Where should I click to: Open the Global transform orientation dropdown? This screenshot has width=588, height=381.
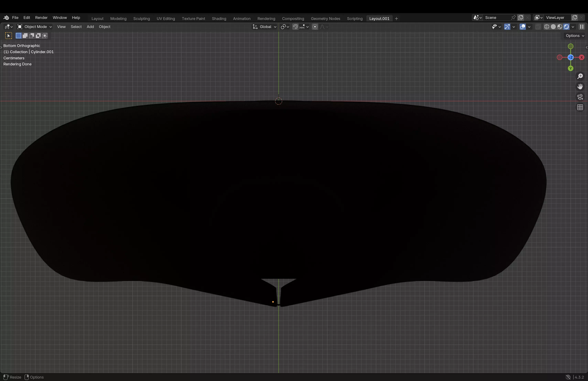(264, 27)
